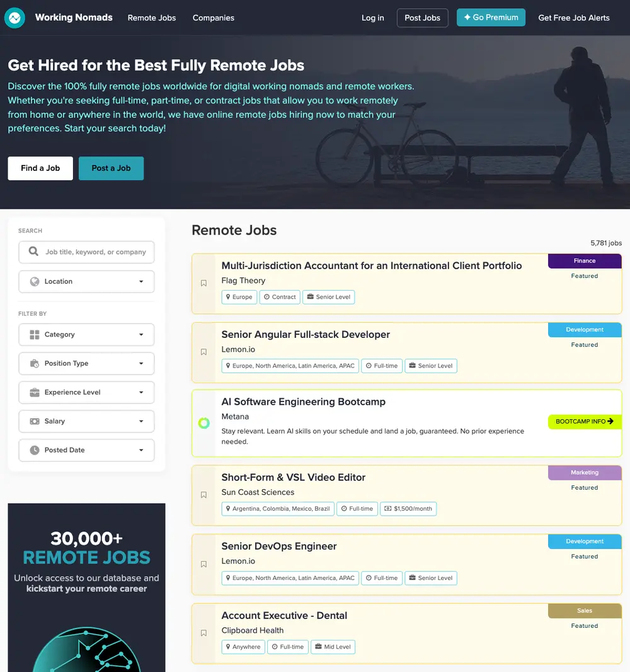Click Log in in the header
This screenshot has width=630, height=672.
(372, 18)
